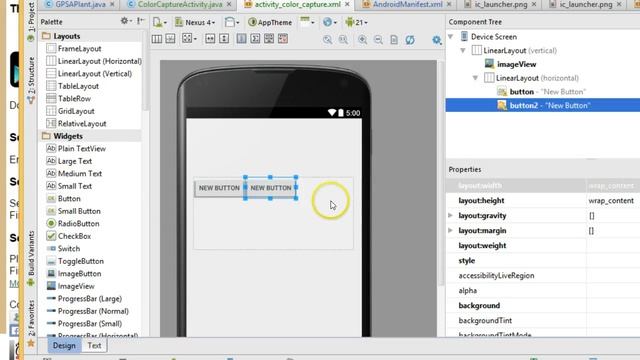This screenshot has width=640, height=360.
Task: Open palette settings gear icon
Action: pyautogui.click(x=126, y=21)
